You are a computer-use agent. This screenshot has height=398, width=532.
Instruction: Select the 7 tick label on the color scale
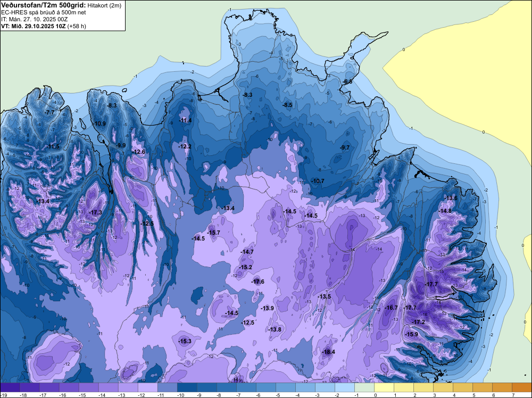point(513,395)
